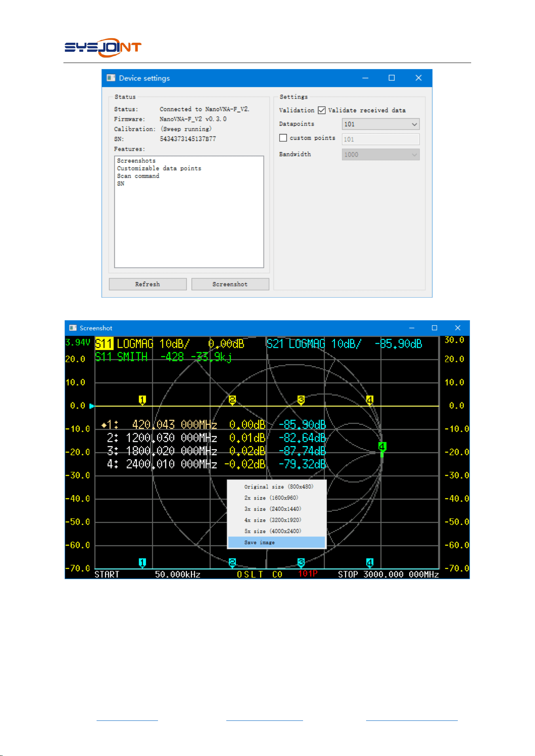Click the custom points input field

(381, 139)
